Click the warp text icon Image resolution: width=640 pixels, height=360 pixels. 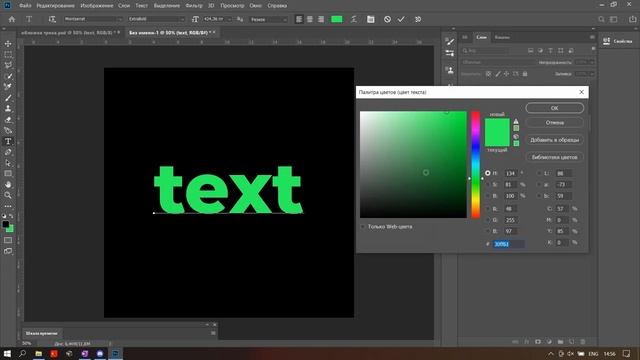coord(353,19)
